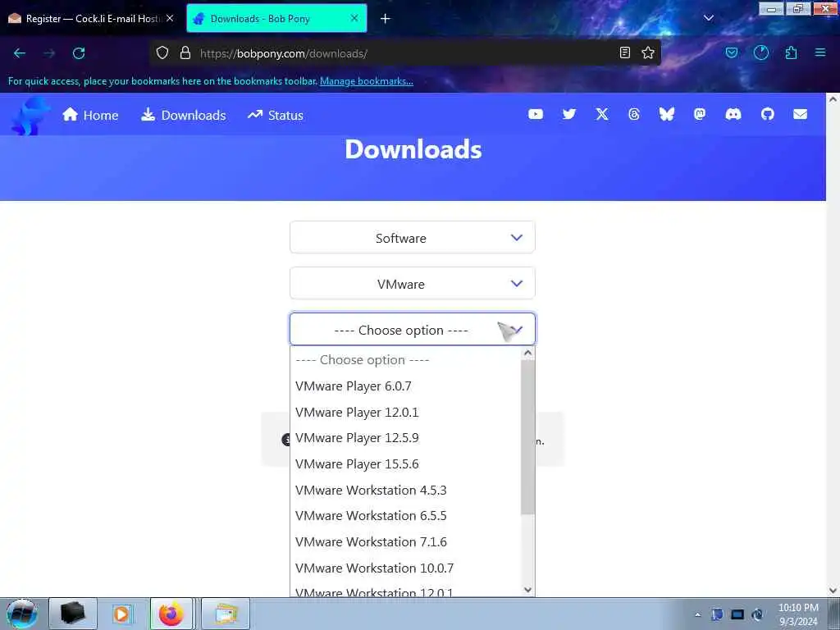This screenshot has height=630, width=840.
Task: Bookmark this page with star icon
Action: click(648, 52)
